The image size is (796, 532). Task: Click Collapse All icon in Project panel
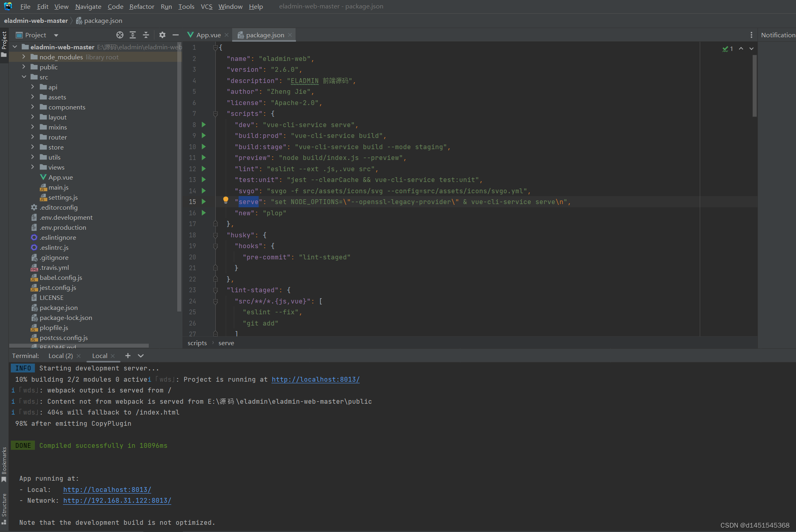click(x=146, y=35)
